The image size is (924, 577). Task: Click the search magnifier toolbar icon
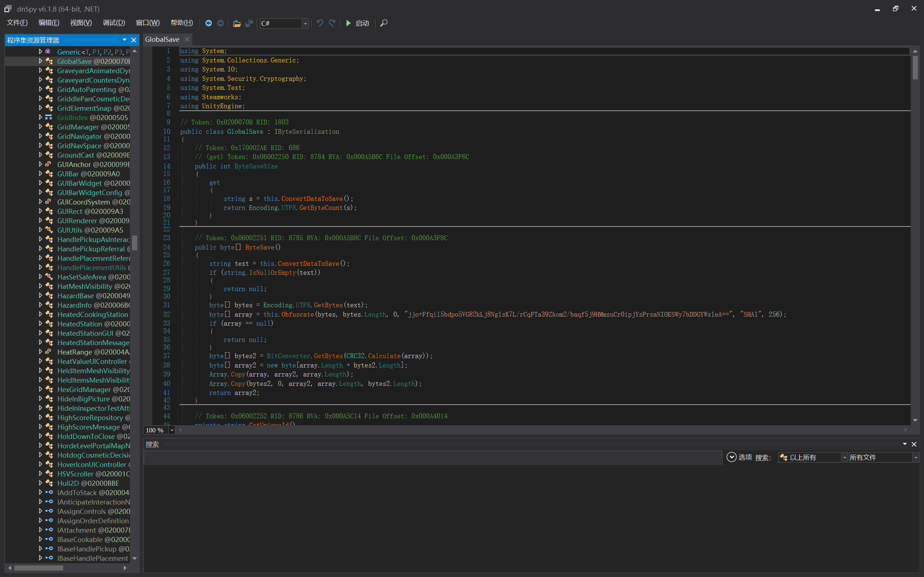384,23
